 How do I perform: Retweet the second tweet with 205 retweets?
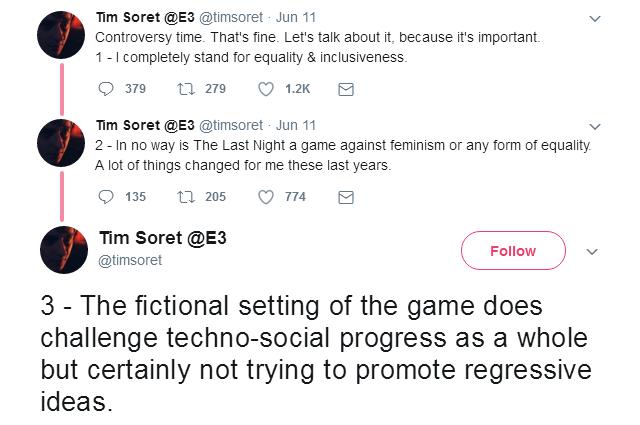pos(185,197)
